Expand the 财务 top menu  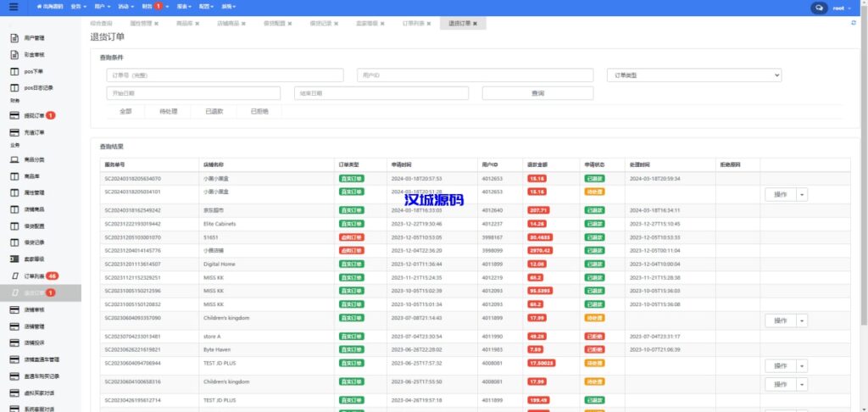click(x=155, y=7)
